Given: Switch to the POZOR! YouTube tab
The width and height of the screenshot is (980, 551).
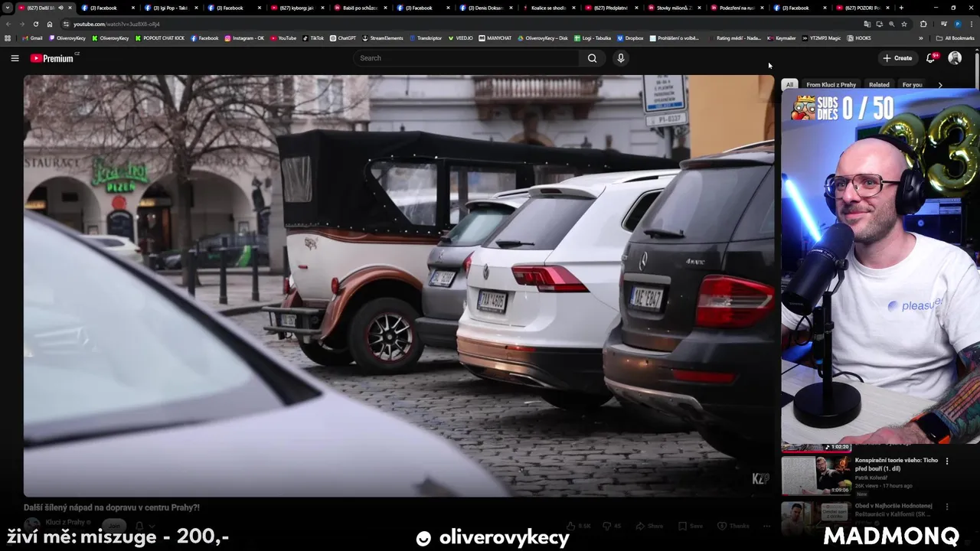Looking at the screenshot, I should click(x=861, y=8).
